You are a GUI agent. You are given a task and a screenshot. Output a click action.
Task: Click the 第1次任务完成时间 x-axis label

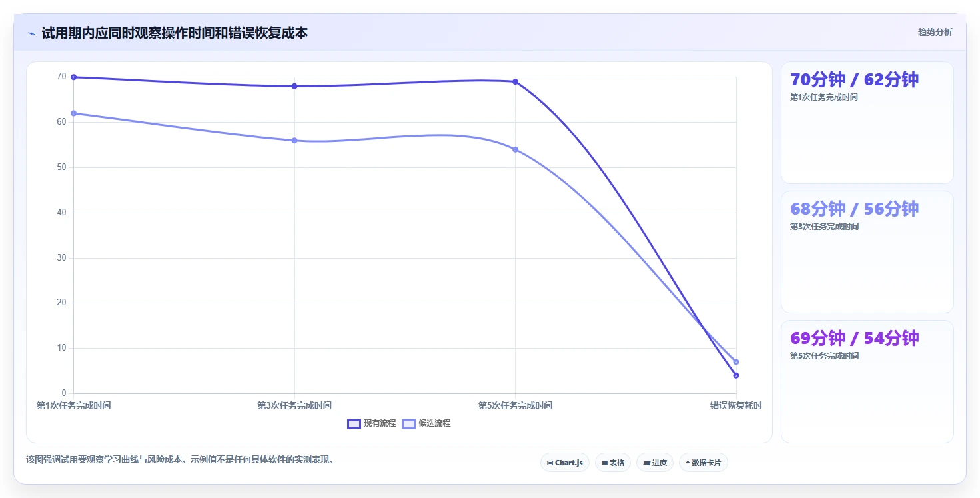coord(73,405)
